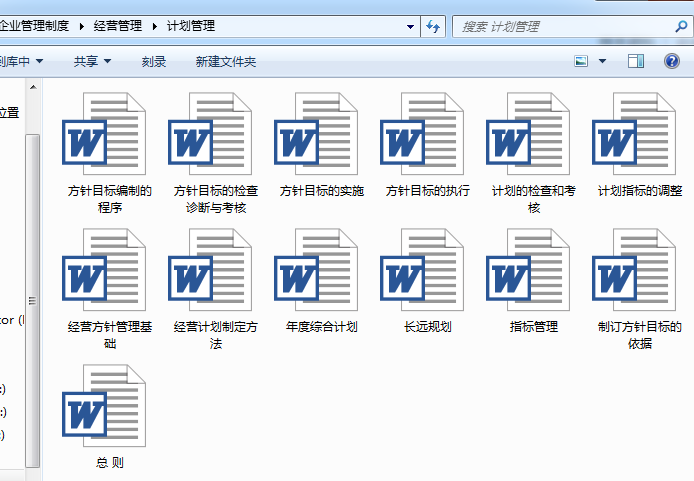Click the file name text 经营计划制定方法
The width and height of the screenshot is (694, 481).
[216, 335]
